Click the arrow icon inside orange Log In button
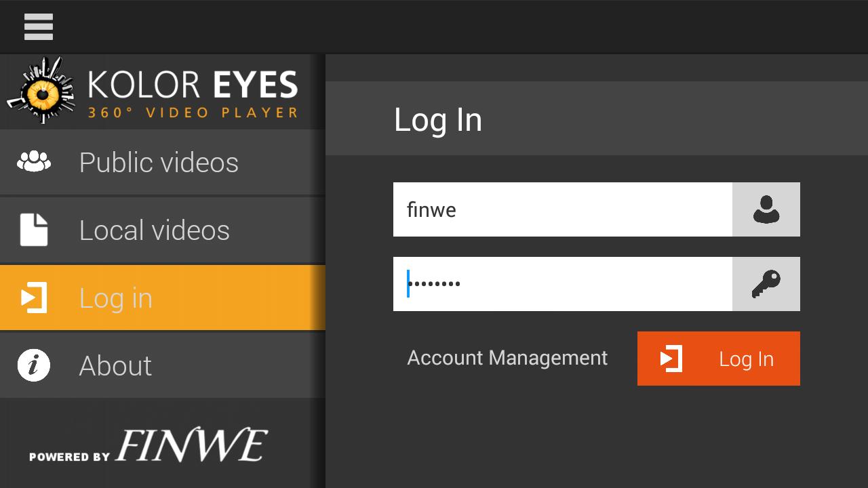Screen dimensions: 868x488 [x=671, y=359]
